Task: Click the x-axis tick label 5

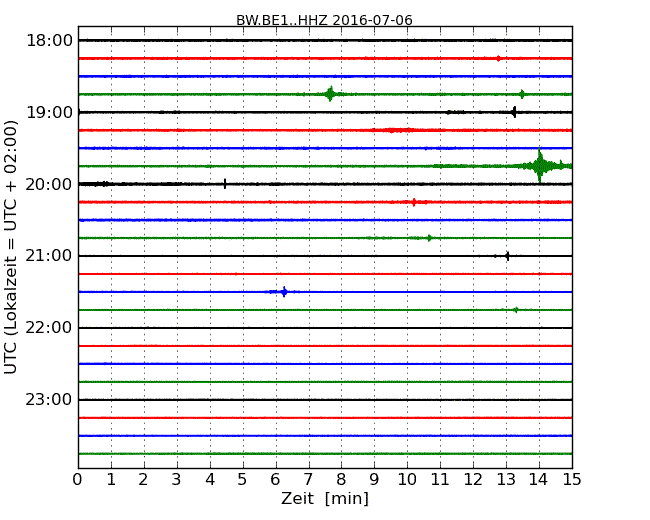Action: [x=243, y=480]
